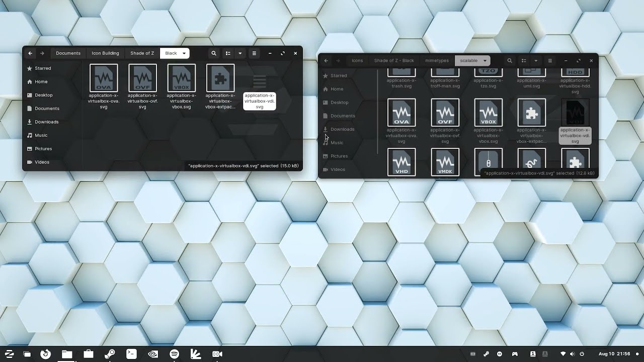This screenshot has width=644, height=362.
Task: Go back in the scalable folder window
Action: pos(326,61)
